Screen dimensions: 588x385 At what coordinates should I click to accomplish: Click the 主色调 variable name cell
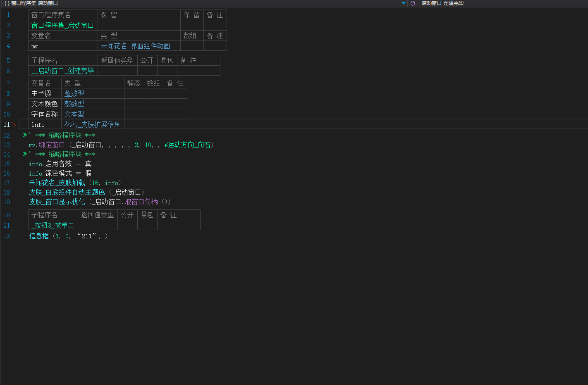pyautogui.click(x=45, y=93)
